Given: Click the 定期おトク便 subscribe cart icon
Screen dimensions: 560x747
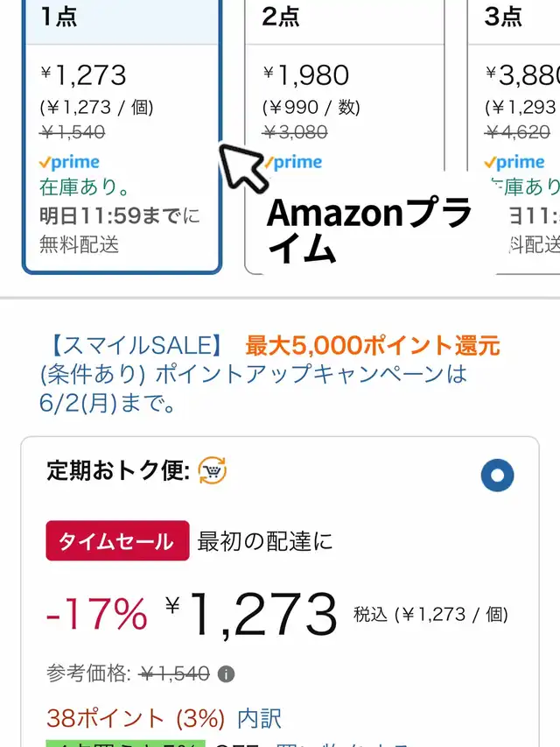Looking at the screenshot, I should (213, 470).
